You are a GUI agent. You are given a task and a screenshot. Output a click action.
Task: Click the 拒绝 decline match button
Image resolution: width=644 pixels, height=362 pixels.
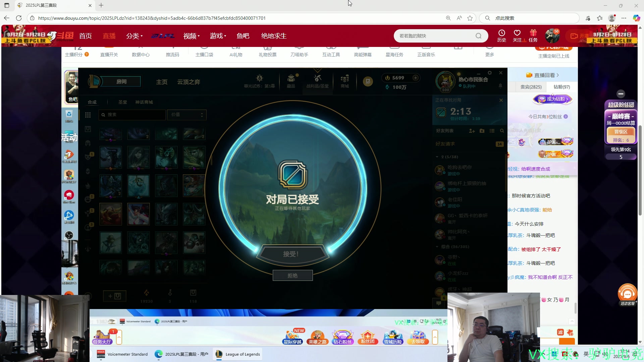pos(292,276)
